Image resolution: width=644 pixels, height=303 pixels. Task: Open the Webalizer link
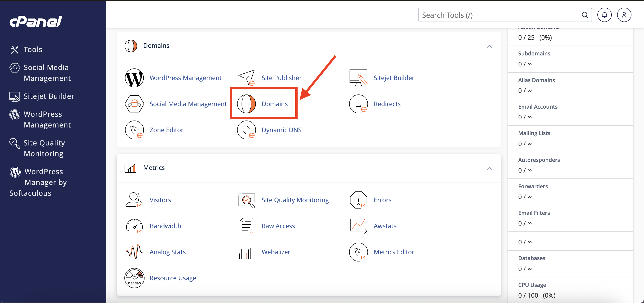pyautogui.click(x=276, y=252)
